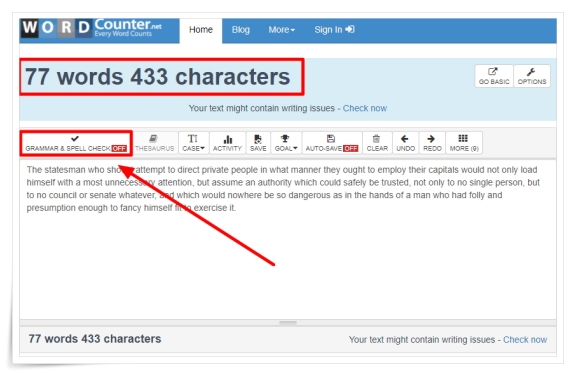This screenshot has height=376, width=576.
Task: Expand the Goal trophy dropdown
Action: [286, 143]
